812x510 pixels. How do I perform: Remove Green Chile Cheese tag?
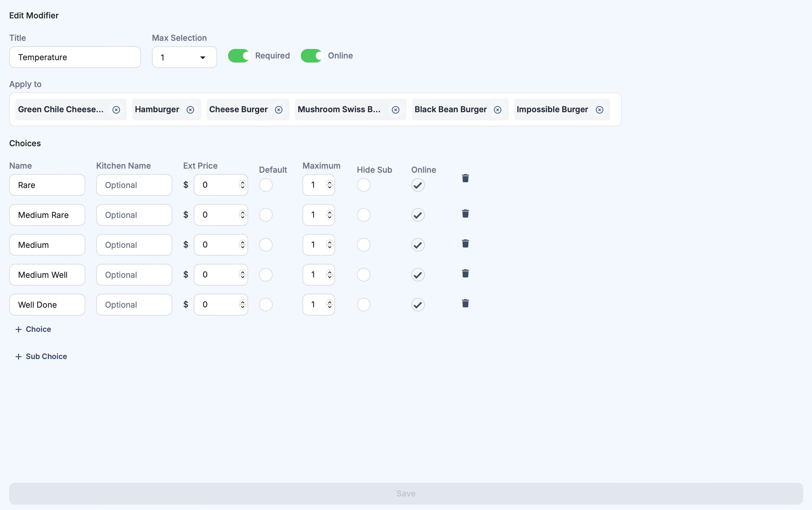[116, 110]
